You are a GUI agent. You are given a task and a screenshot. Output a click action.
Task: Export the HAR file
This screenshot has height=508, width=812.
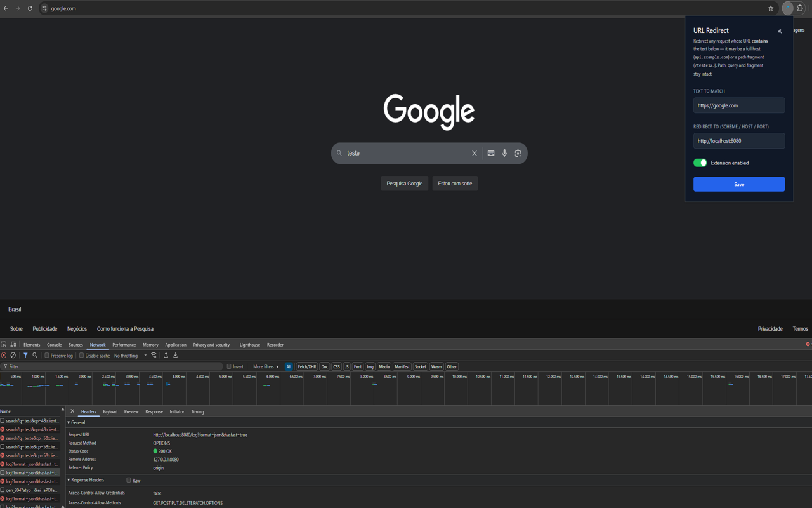click(176, 356)
